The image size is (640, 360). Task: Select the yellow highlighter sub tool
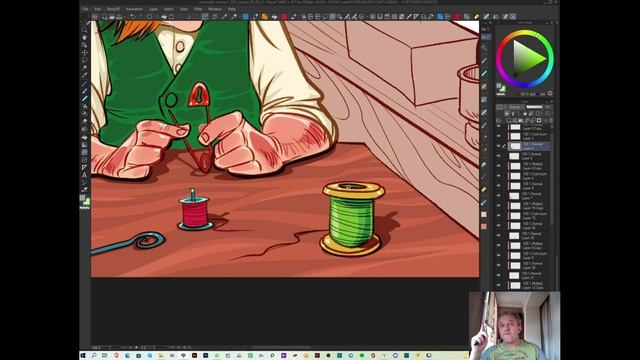[x=484, y=189]
